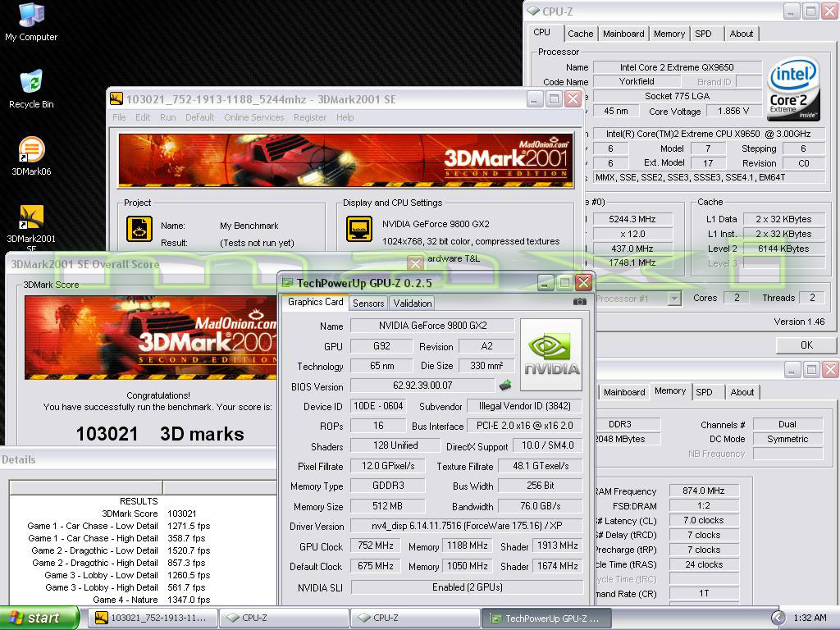Click the Processor Name field QX9650
This screenshot has width=840, height=630.
(677, 67)
